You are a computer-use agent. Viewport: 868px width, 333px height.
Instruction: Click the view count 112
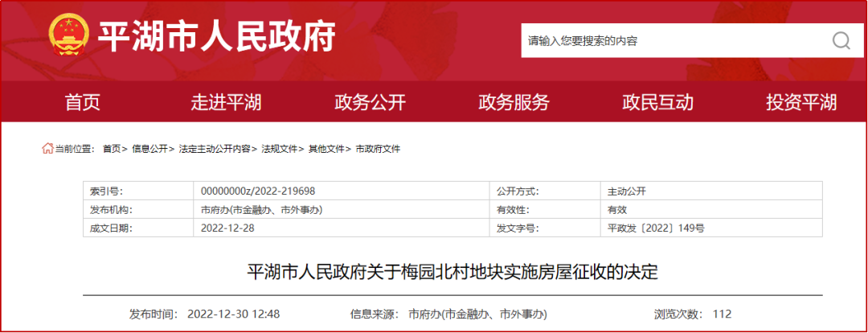(723, 314)
